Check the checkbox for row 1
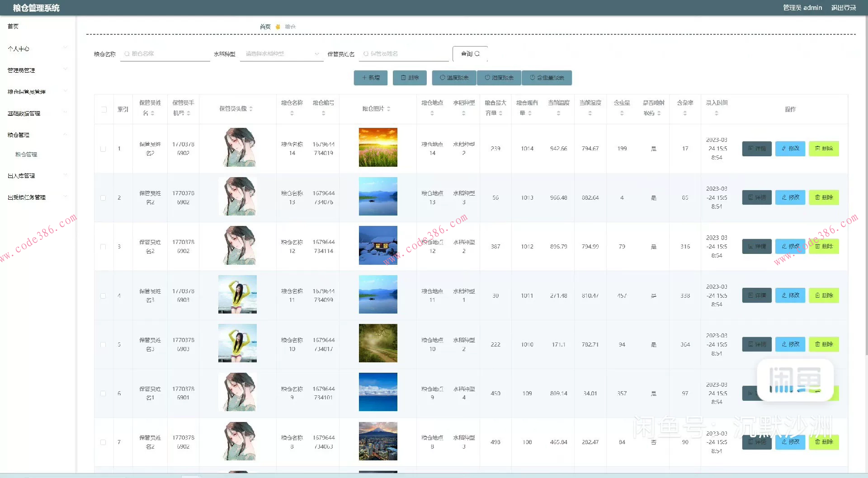The height and width of the screenshot is (478, 868). click(103, 149)
